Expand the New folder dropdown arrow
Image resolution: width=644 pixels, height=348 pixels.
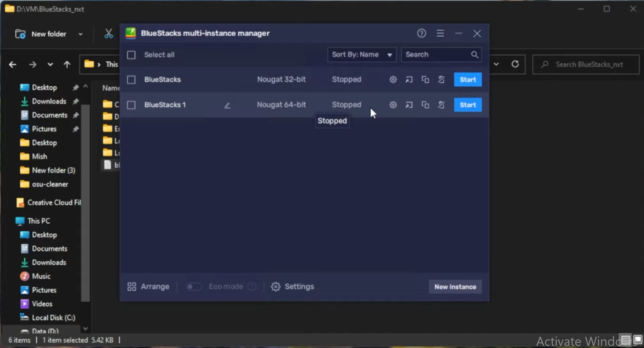(x=81, y=34)
